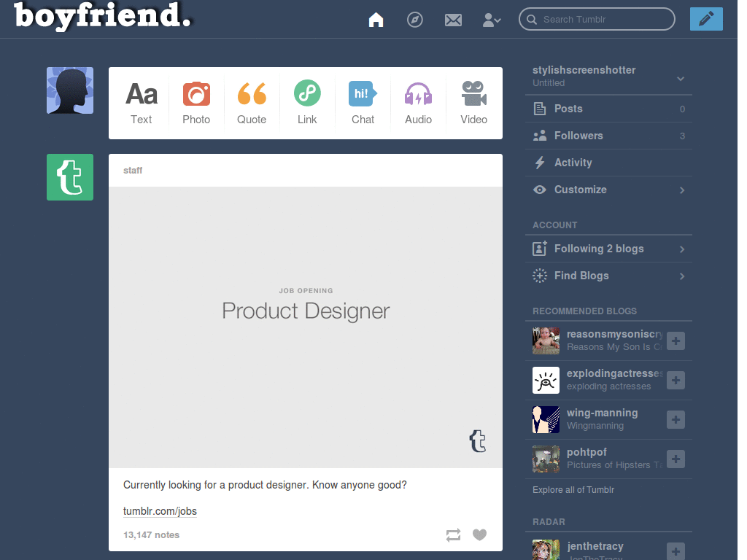Open the reasonsmysoniscrying blog
The image size is (747, 560).
pyautogui.click(x=614, y=334)
